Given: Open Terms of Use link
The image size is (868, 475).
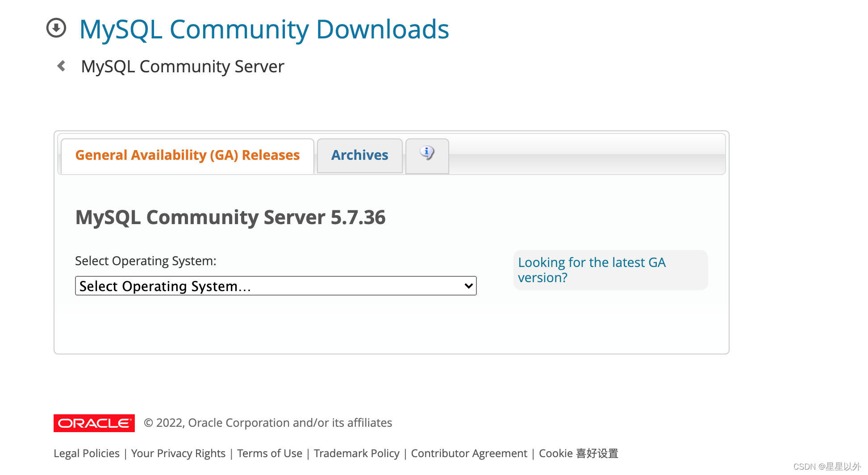Looking at the screenshot, I should coord(270,453).
